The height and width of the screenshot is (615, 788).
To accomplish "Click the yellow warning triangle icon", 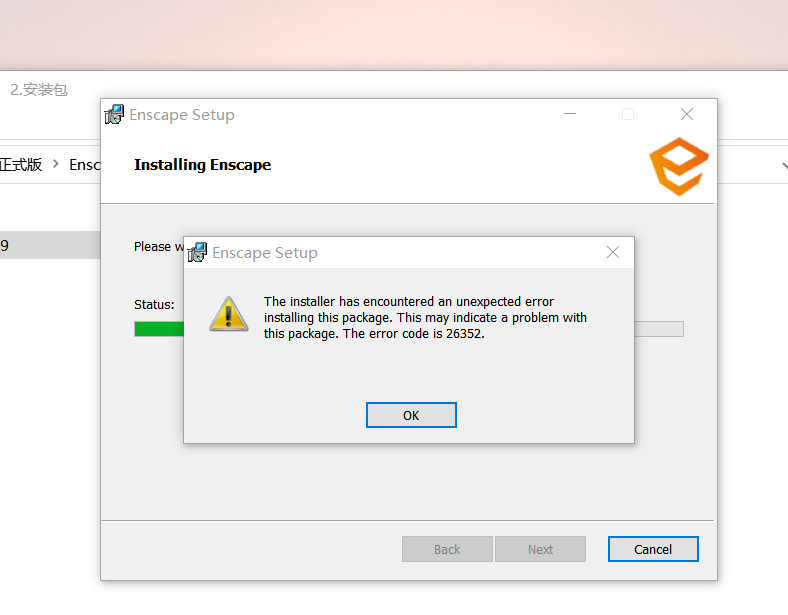I will point(229,314).
